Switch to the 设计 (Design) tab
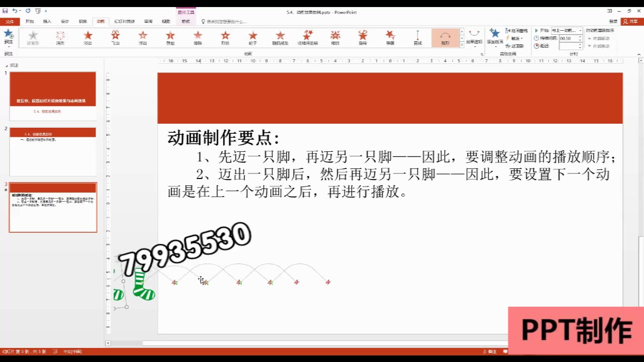 point(65,22)
